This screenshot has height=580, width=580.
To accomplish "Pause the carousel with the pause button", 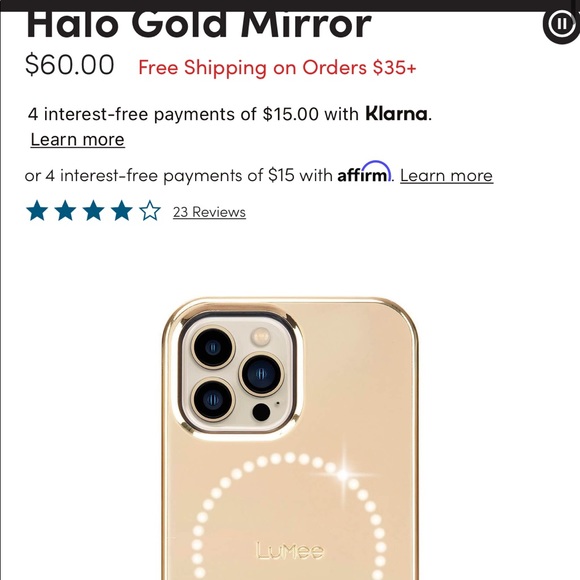I will (561, 24).
